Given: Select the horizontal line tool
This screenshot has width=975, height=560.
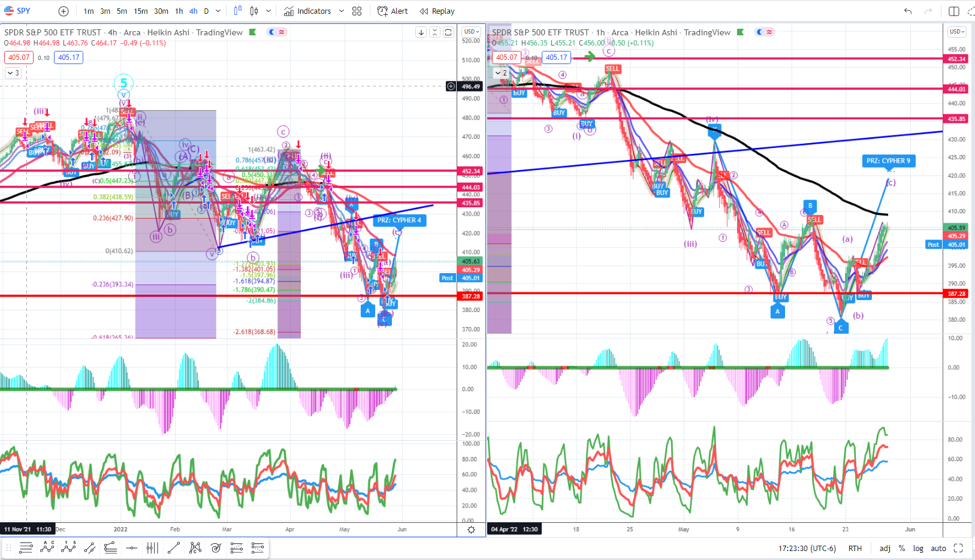Looking at the screenshot, I should pyautogui.click(x=132, y=547).
